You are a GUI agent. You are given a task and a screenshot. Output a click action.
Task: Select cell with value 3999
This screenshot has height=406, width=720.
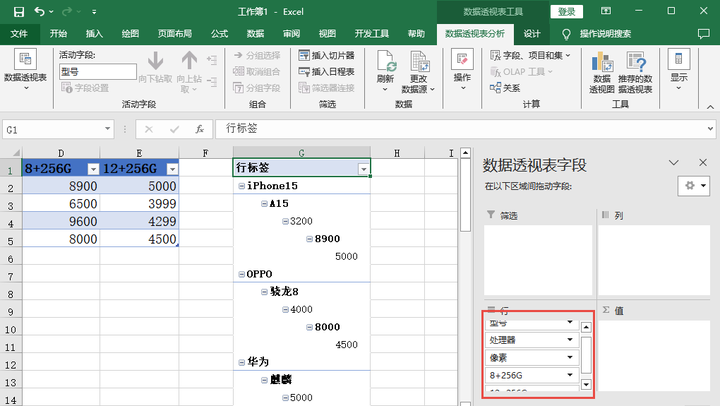pyautogui.click(x=139, y=203)
